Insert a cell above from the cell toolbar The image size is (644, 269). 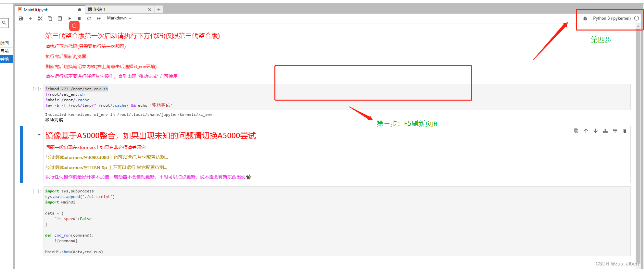[605, 131]
